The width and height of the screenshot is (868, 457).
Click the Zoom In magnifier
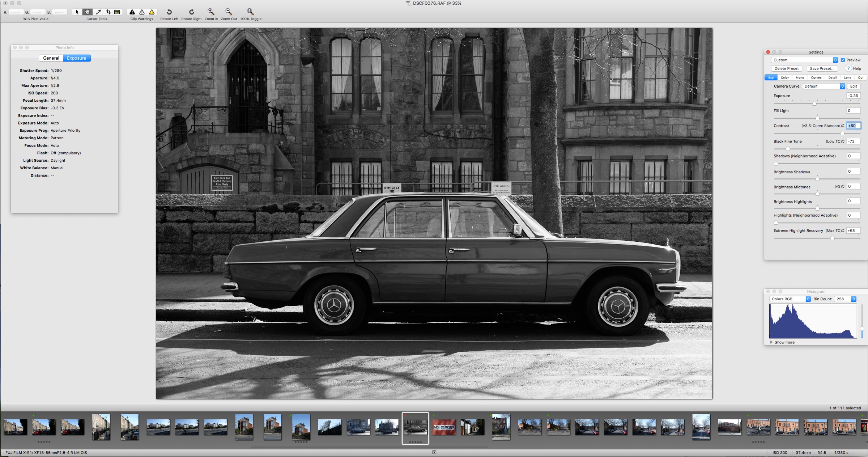tap(211, 12)
